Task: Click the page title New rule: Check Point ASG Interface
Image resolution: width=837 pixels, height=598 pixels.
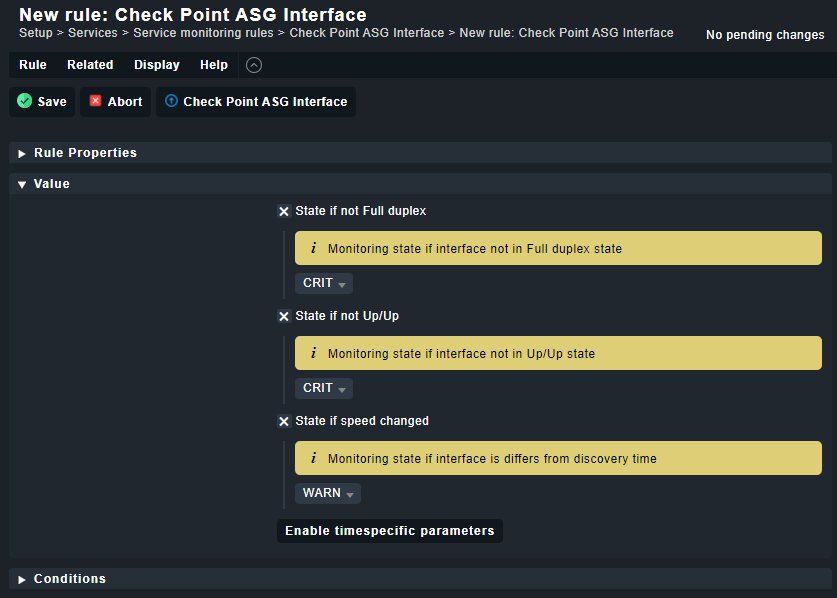Action: [x=193, y=14]
